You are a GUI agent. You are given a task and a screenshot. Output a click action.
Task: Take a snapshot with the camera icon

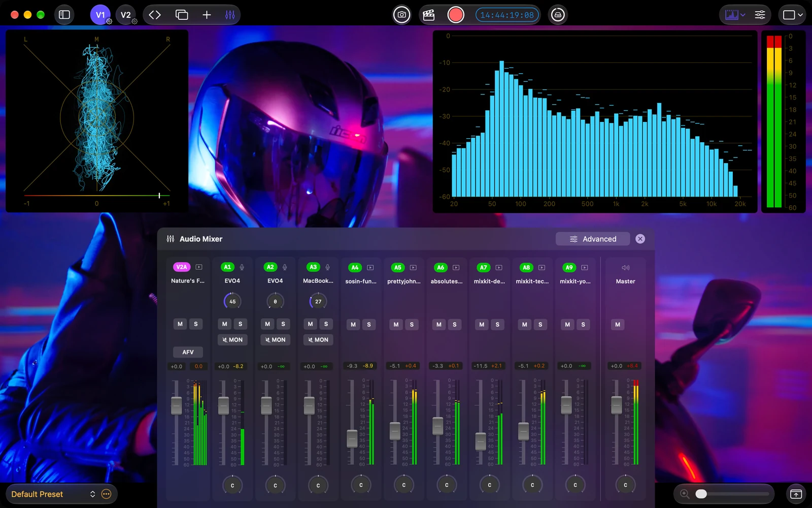coord(402,15)
